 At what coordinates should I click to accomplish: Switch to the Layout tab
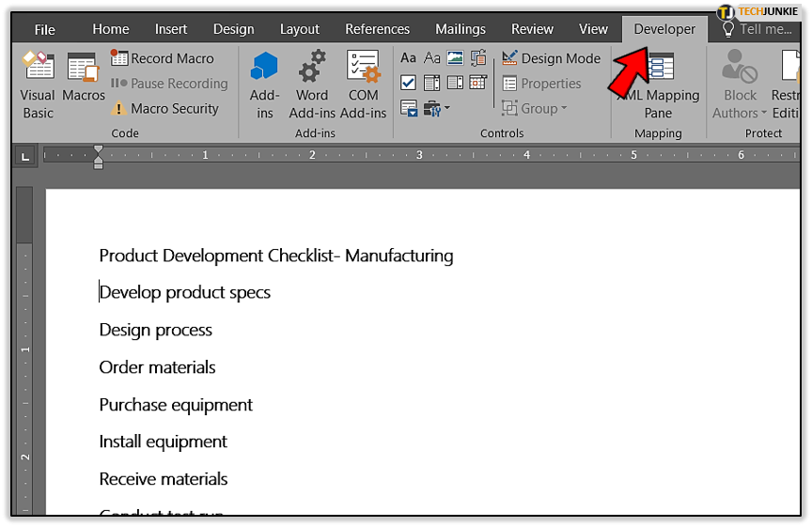point(299,29)
